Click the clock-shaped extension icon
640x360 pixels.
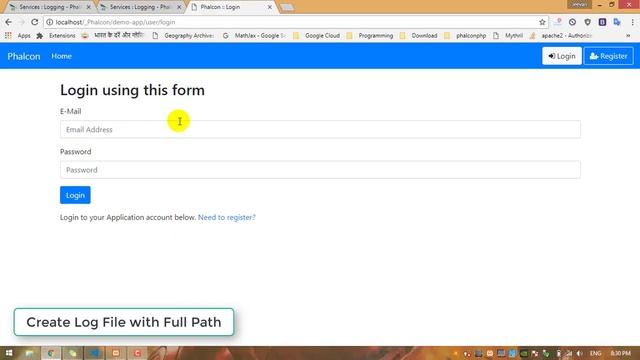(x=572, y=22)
